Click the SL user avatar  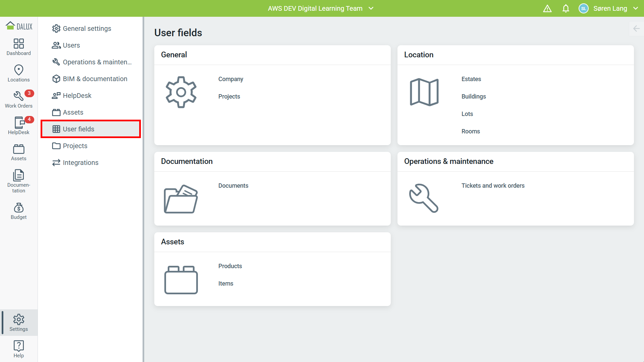point(583,8)
